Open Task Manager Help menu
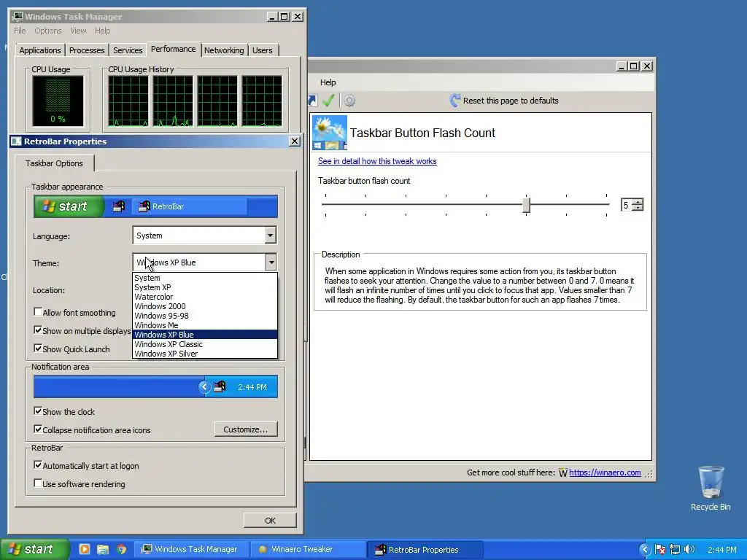This screenshot has height=560, width=747. tap(102, 31)
